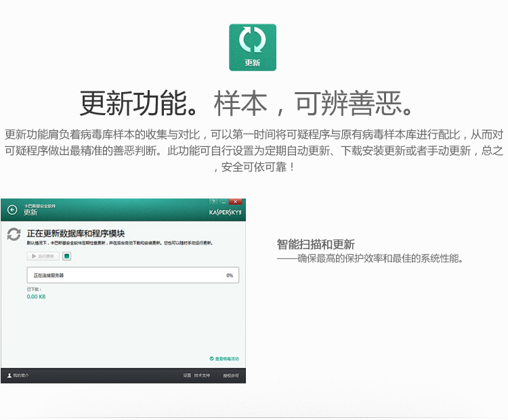508x420 pixels.
Task: Stop the update with the green square button
Action: 66,256
